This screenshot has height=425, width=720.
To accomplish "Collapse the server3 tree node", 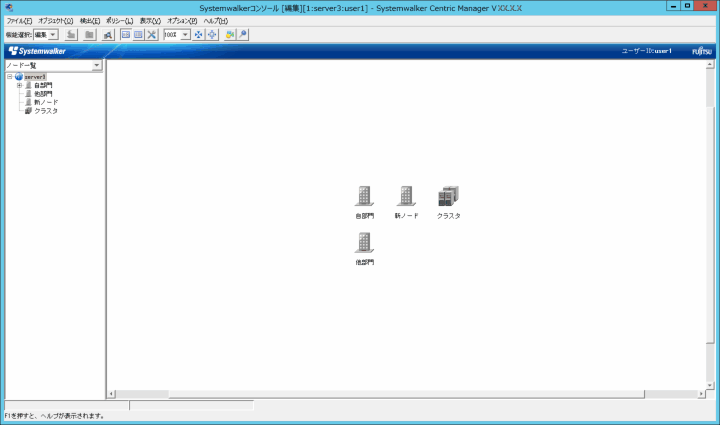I will tap(10, 77).
